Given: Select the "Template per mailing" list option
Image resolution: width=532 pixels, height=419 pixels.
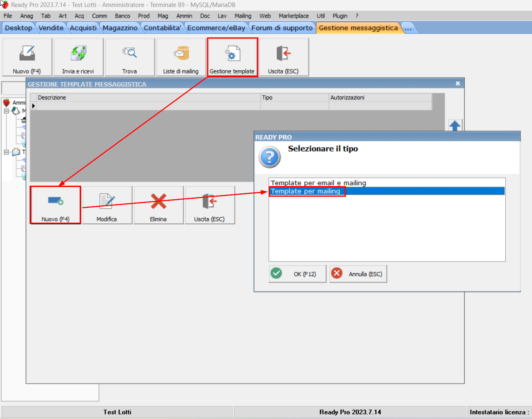Looking at the screenshot, I should pyautogui.click(x=387, y=191).
